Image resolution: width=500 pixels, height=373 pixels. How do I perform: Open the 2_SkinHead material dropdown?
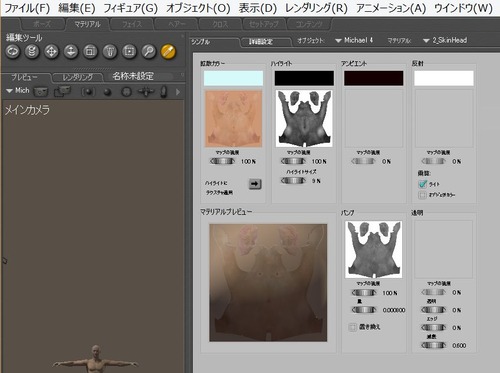point(445,40)
